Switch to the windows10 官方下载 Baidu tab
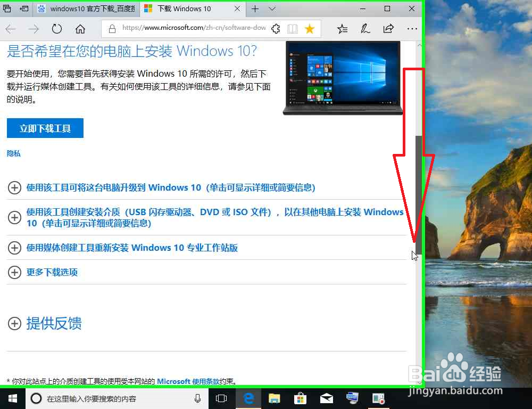 pos(87,9)
